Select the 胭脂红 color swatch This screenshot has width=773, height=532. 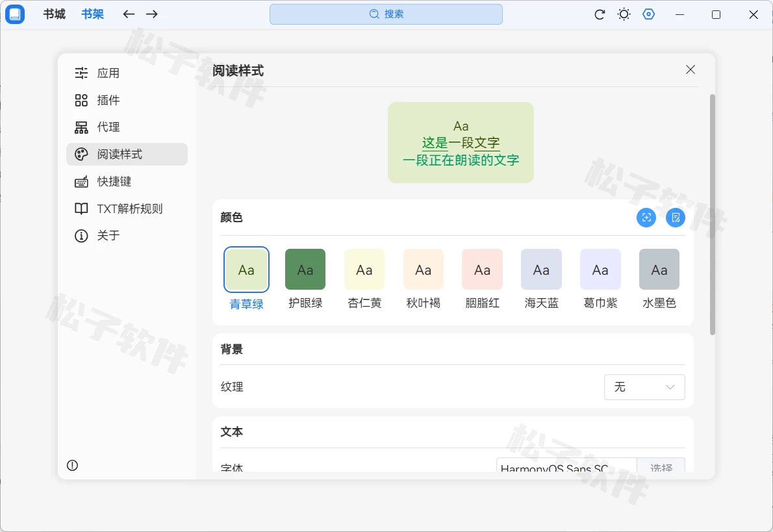point(482,269)
